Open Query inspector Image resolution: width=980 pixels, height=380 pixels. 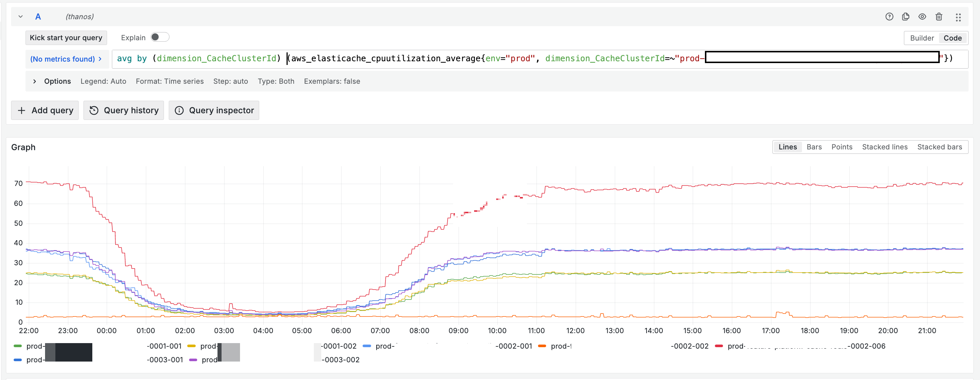tap(214, 110)
